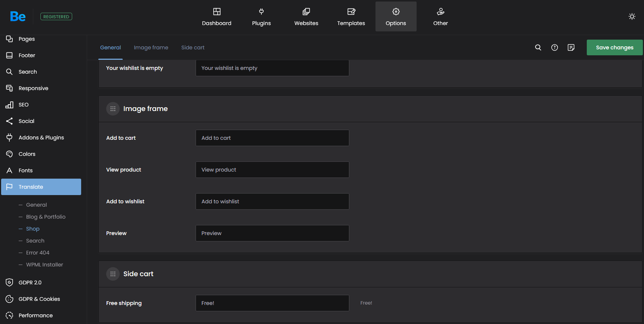This screenshot has width=644, height=324.
Task: Switch to the Image frame tab
Action: pos(151,47)
